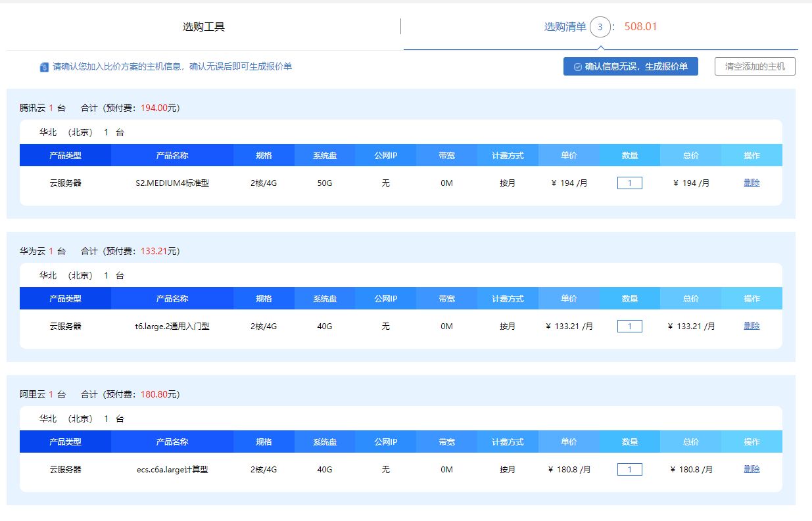This screenshot has width=812, height=521.
Task: Edit quantity field in 华为云 t6.large.2 row
Action: (630, 327)
